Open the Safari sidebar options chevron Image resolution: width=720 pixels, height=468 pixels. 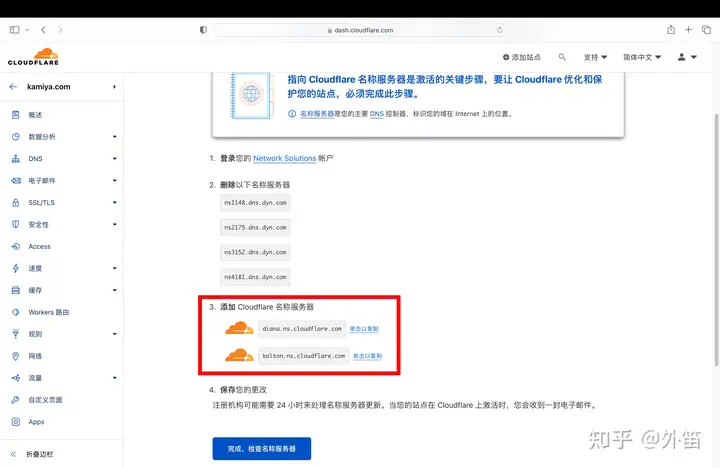[x=27, y=30]
